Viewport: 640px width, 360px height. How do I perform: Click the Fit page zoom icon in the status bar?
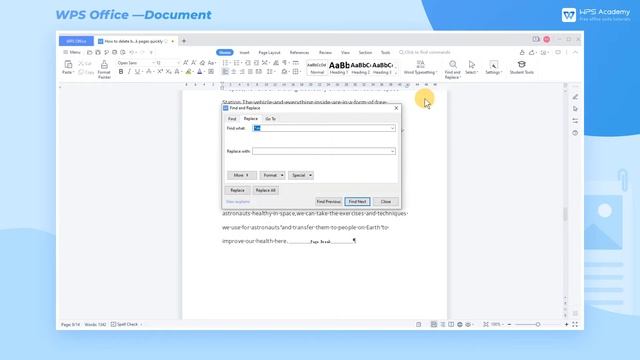coord(486,324)
